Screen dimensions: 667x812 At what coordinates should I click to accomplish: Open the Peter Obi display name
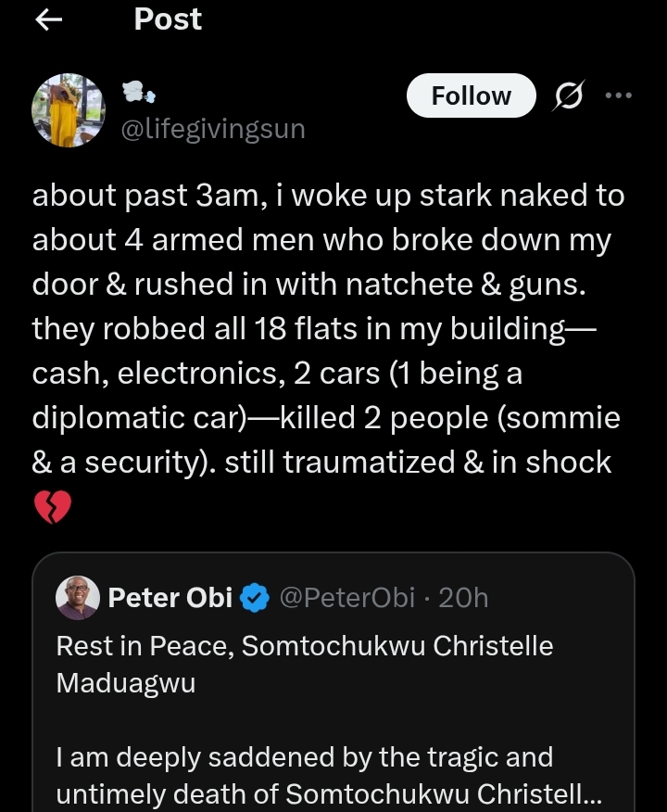170,599
